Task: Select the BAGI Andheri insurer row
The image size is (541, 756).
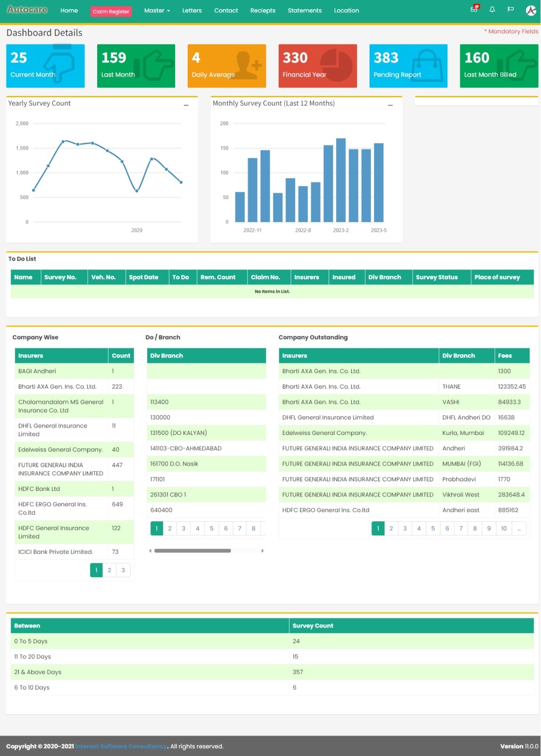Action: [74, 371]
